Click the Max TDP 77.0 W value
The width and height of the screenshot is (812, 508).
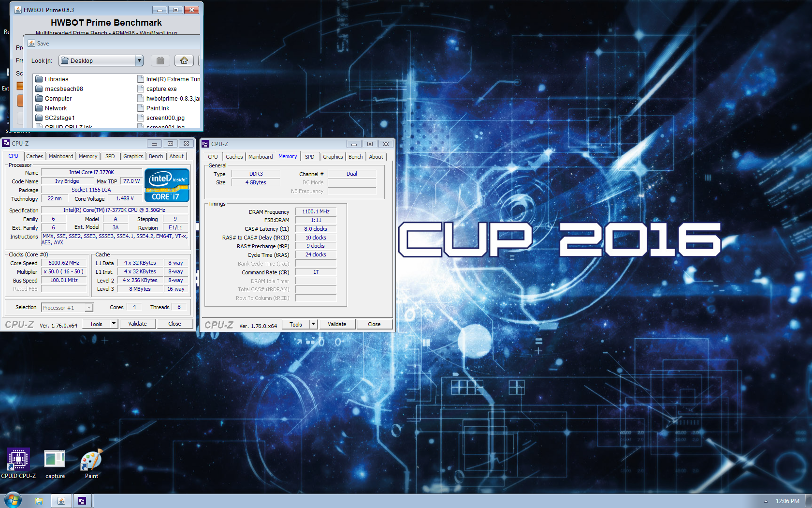[x=131, y=181]
